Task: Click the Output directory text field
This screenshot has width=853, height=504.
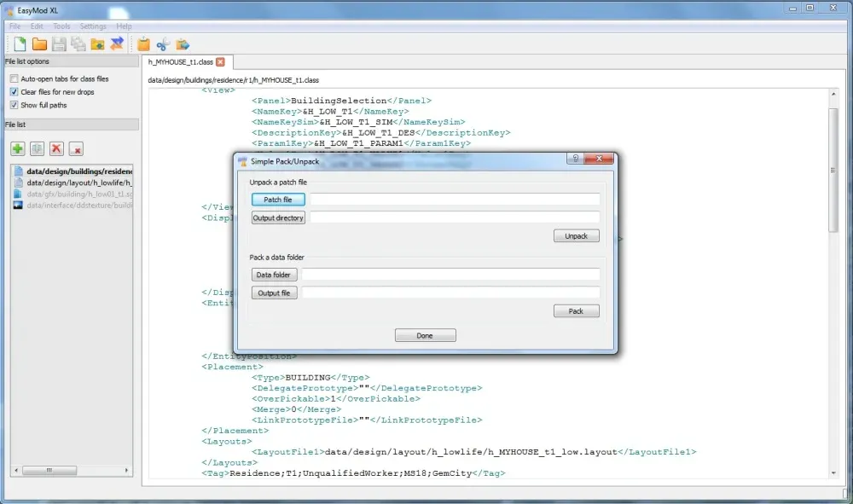Action: click(455, 218)
